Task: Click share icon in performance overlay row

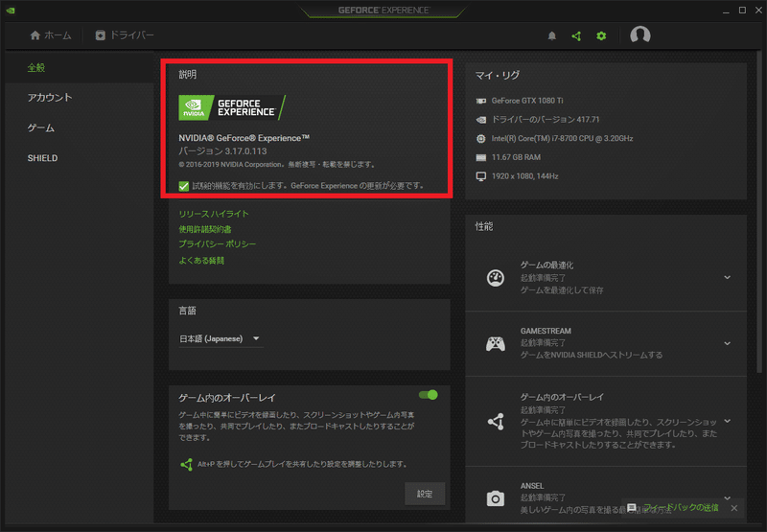Action: click(x=496, y=421)
